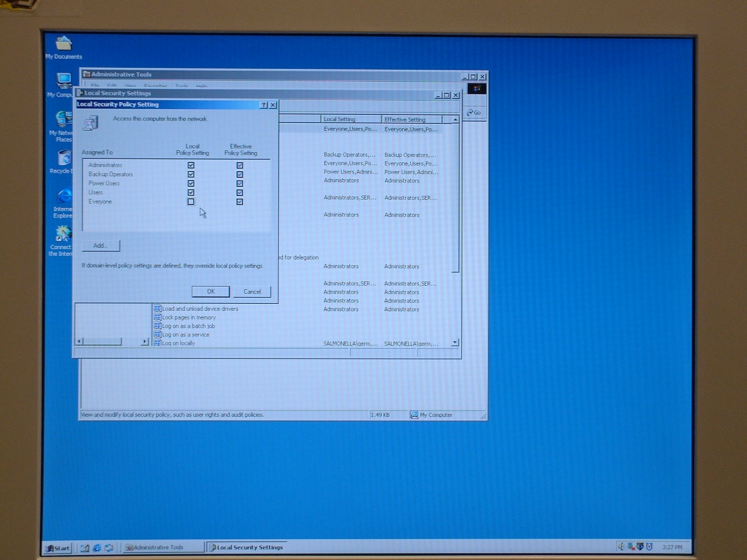This screenshot has width=747, height=560.
Task: Select the Load and unload device drivers policy
Action: [200, 309]
